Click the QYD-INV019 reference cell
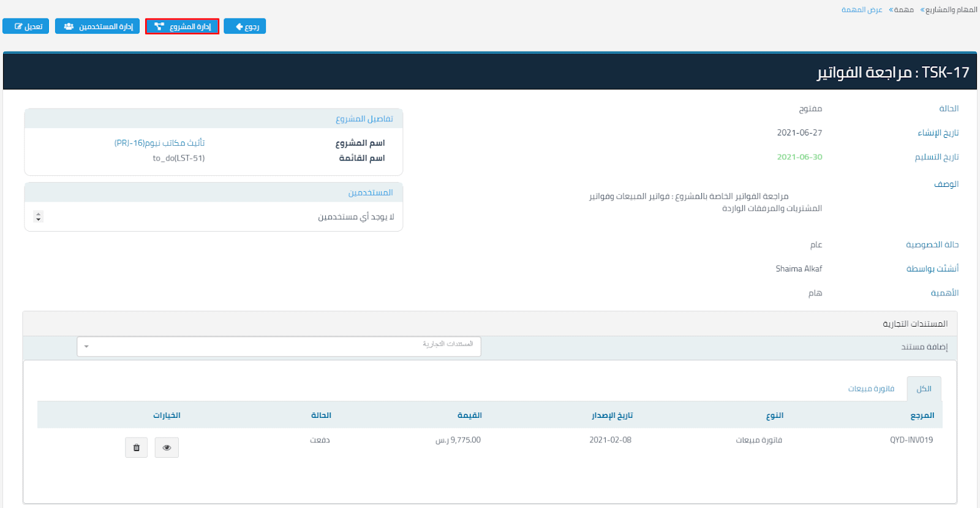Image resolution: width=980 pixels, height=508 pixels. click(911, 440)
